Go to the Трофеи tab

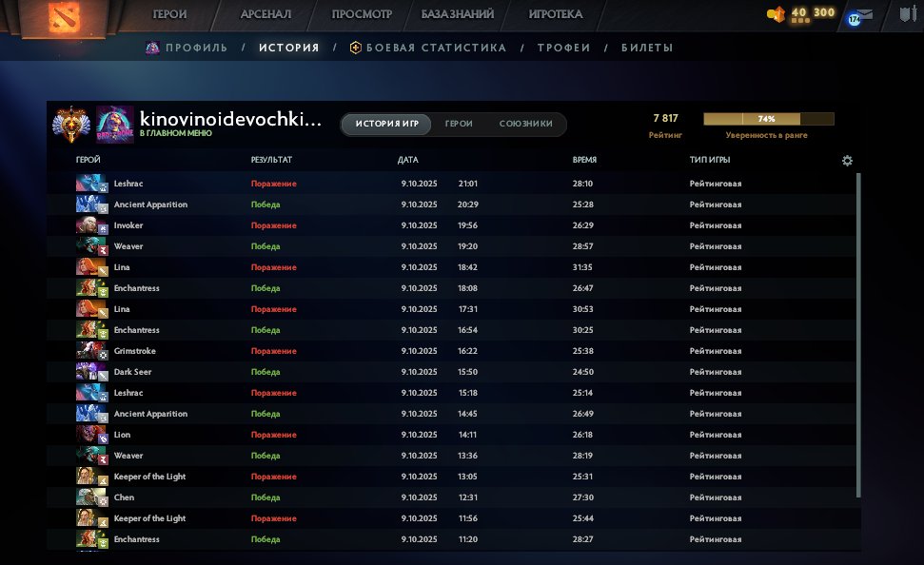click(x=563, y=48)
